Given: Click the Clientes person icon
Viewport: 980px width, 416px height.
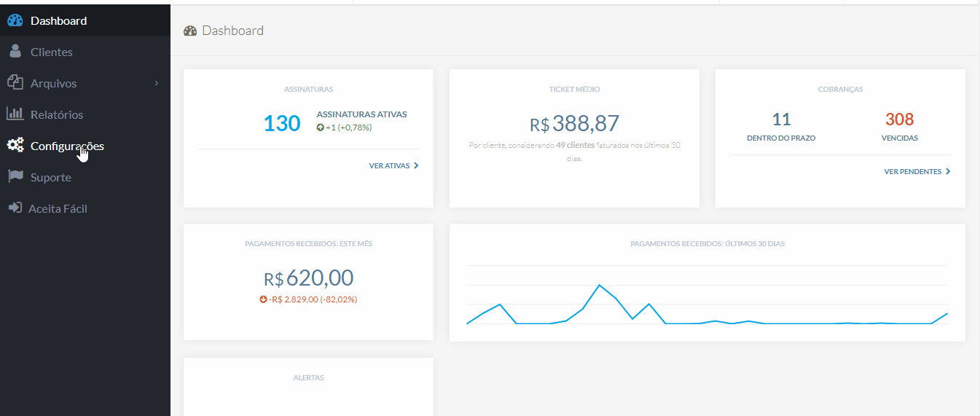Looking at the screenshot, I should click(15, 52).
